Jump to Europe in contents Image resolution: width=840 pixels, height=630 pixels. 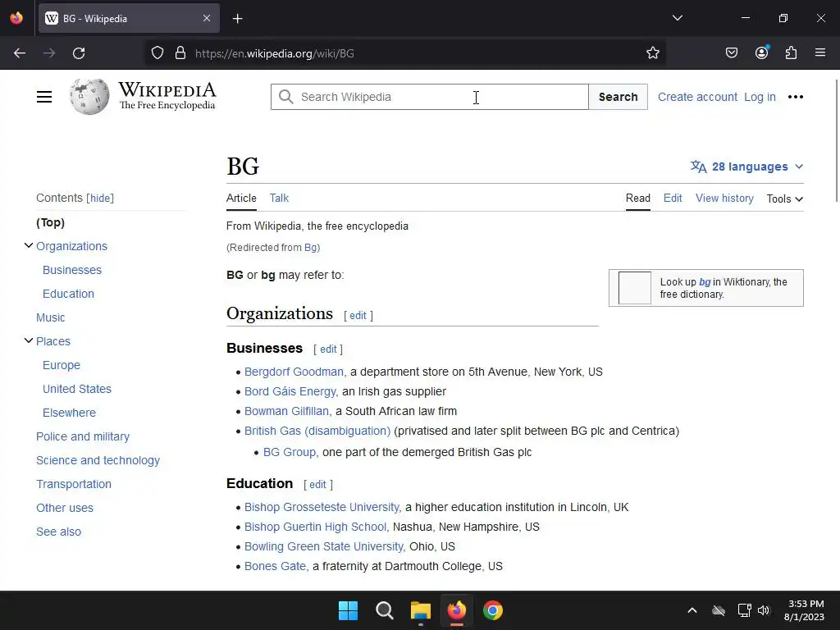point(62,365)
